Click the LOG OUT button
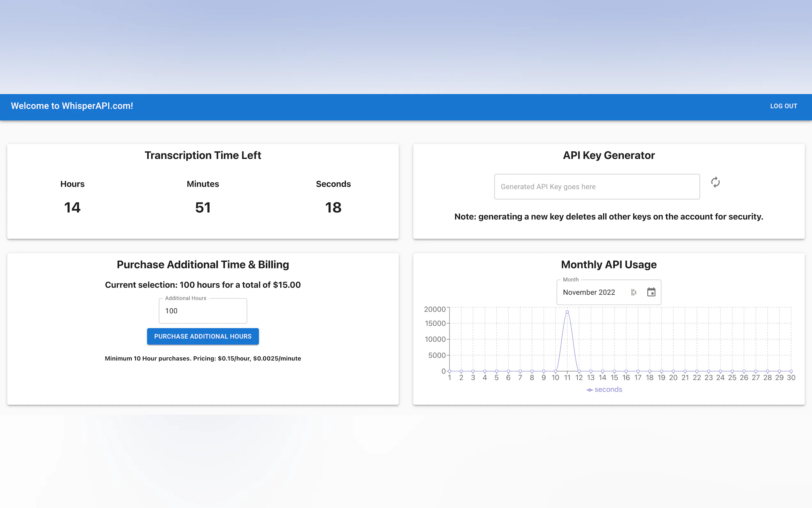Image resolution: width=812 pixels, height=508 pixels. coord(783,106)
